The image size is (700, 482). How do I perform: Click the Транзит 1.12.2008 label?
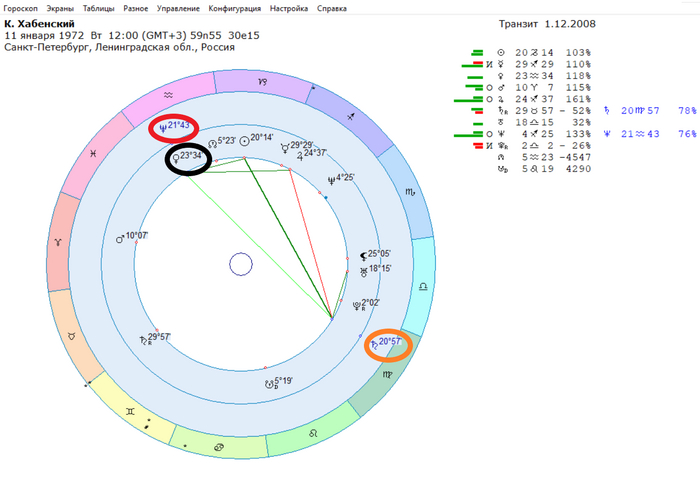tap(547, 24)
